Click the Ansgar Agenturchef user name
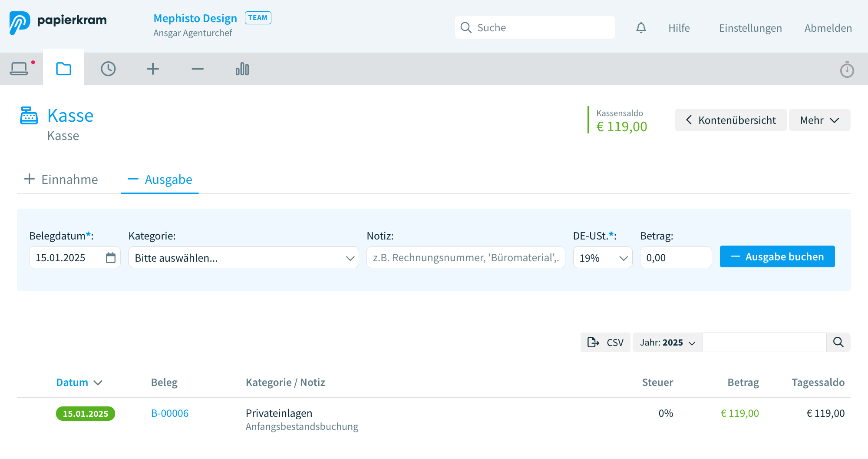This screenshot has width=868, height=459. [x=192, y=33]
